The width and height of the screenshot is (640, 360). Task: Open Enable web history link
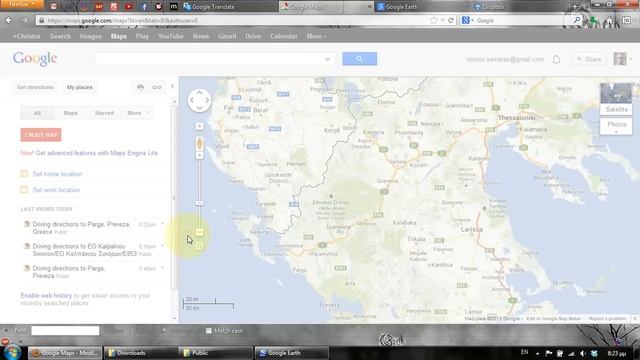click(x=46, y=296)
